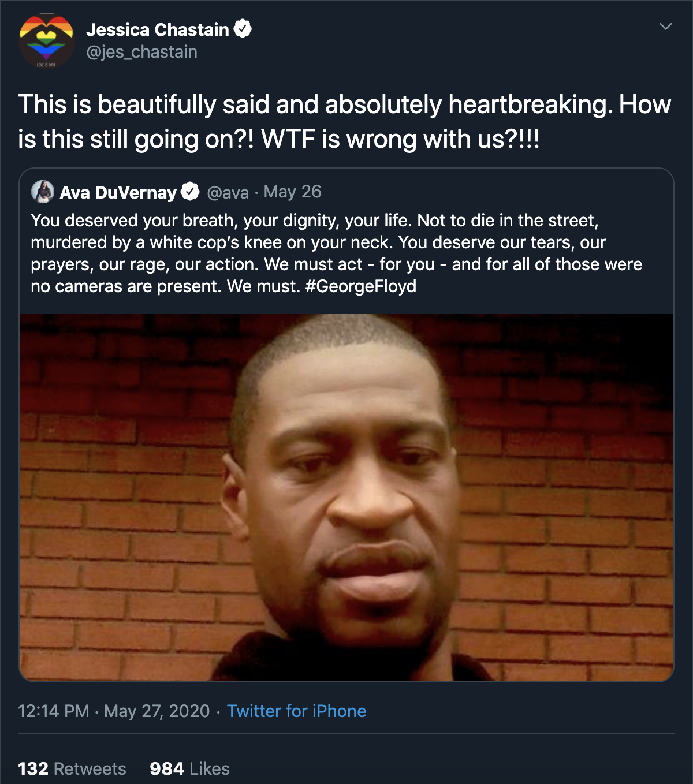The height and width of the screenshot is (784, 693).
Task: Click the 'WTF is wrong with us?!!!' line
Action: 400,139
